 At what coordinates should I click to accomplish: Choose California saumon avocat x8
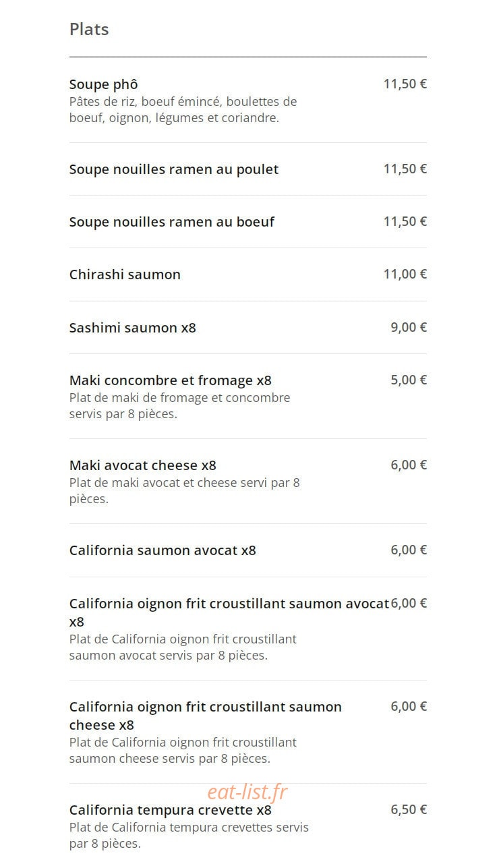(163, 550)
